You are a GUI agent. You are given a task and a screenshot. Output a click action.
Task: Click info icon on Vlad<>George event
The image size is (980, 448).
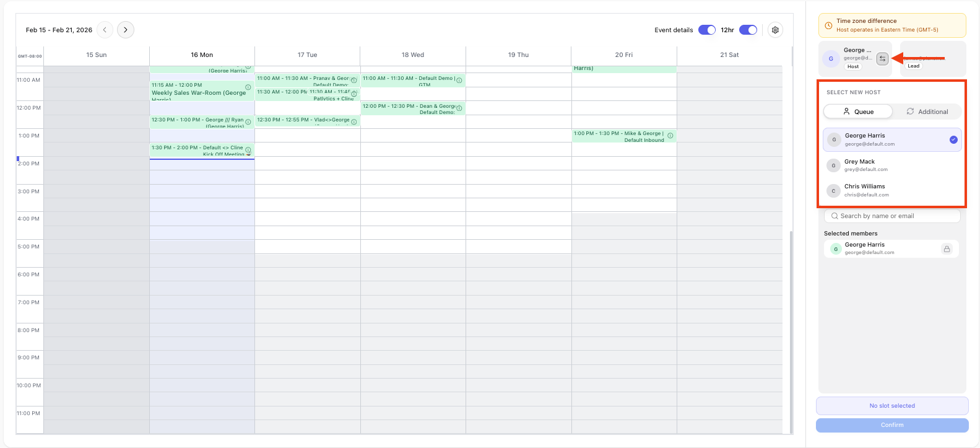click(x=354, y=122)
